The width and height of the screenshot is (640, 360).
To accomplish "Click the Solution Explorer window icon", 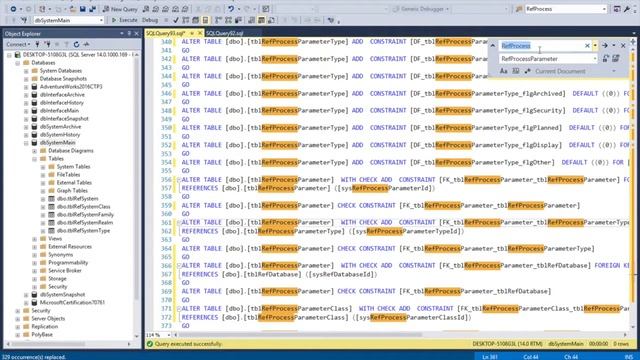I will pyautogui.click(x=617, y=9).
